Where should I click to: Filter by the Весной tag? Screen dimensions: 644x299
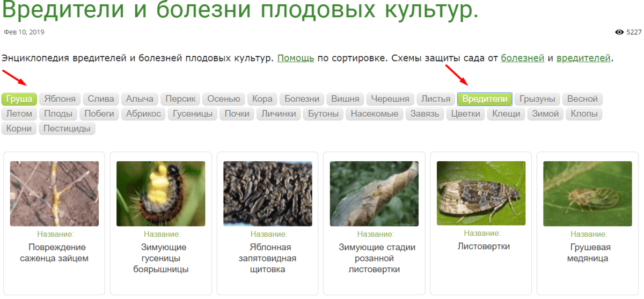tap(582, 99)
